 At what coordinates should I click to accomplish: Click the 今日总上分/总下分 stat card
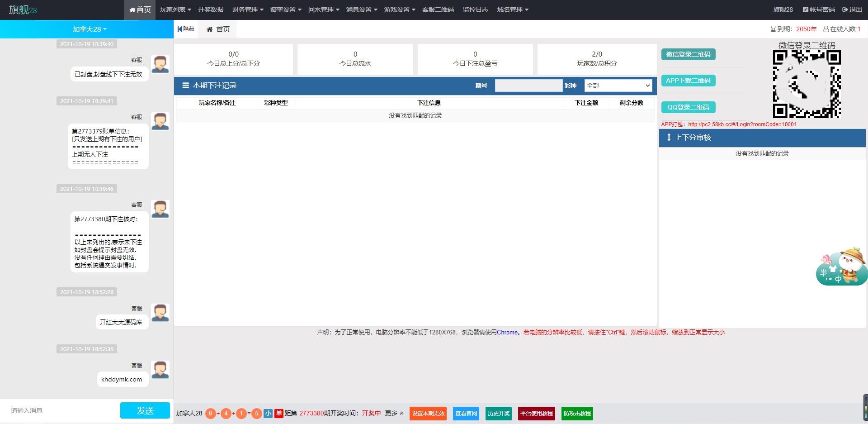point(234,59)
